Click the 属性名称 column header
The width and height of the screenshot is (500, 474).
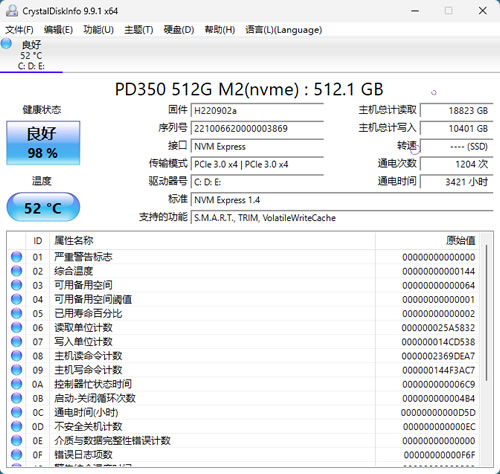213,241
